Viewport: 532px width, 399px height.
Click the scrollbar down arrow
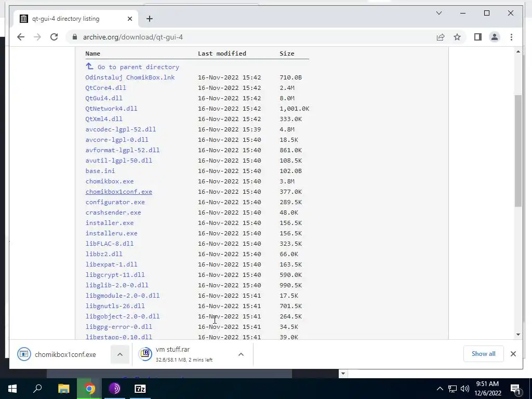pyautogui.click(x=518, y=335)
